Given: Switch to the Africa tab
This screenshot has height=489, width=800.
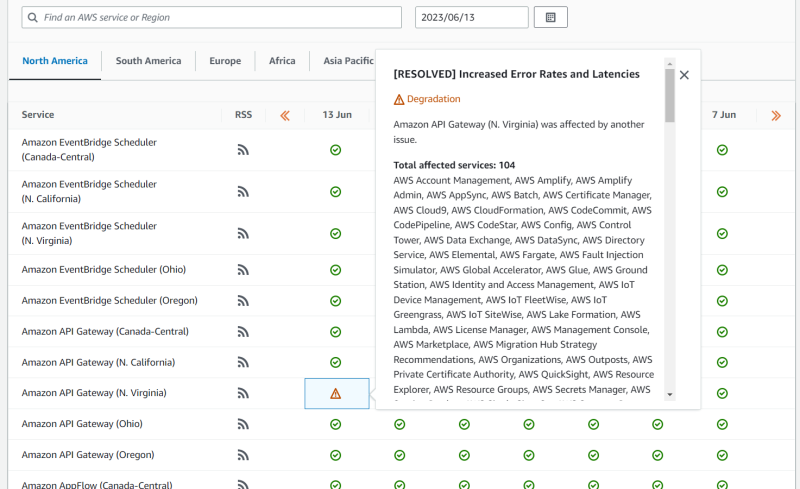Looking at the screenshot, I should click(282, 61).
